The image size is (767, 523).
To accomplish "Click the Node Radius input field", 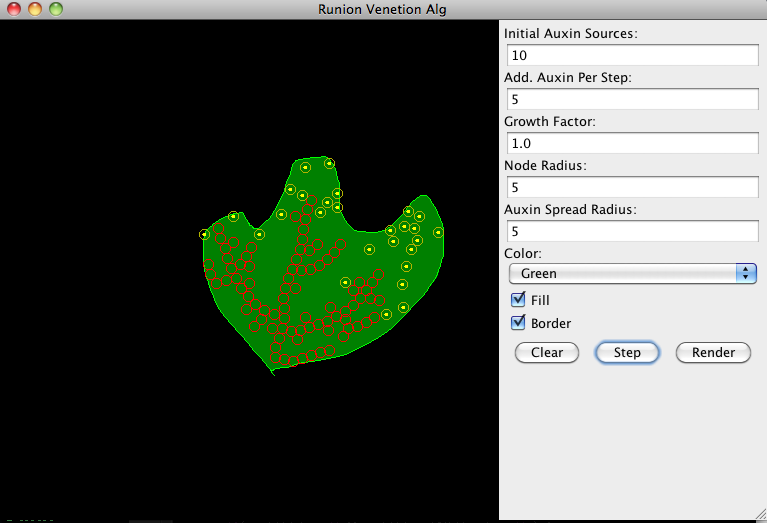I will coord(632,187).
